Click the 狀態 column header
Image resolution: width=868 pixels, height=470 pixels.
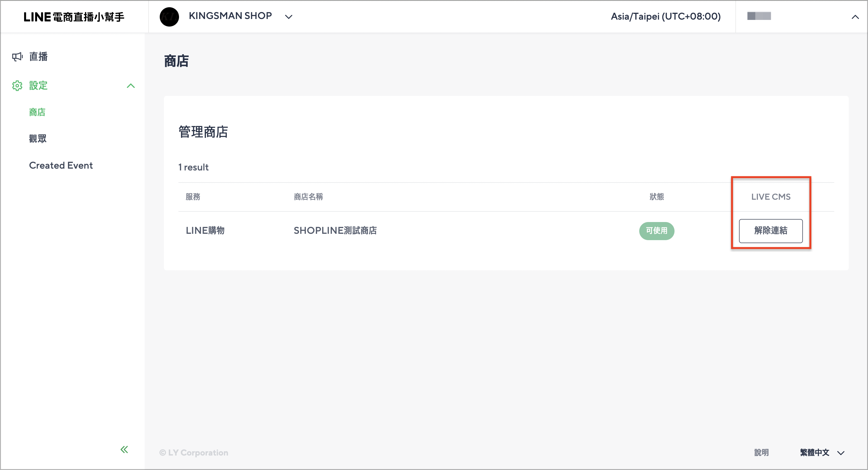tap(656, 197)
